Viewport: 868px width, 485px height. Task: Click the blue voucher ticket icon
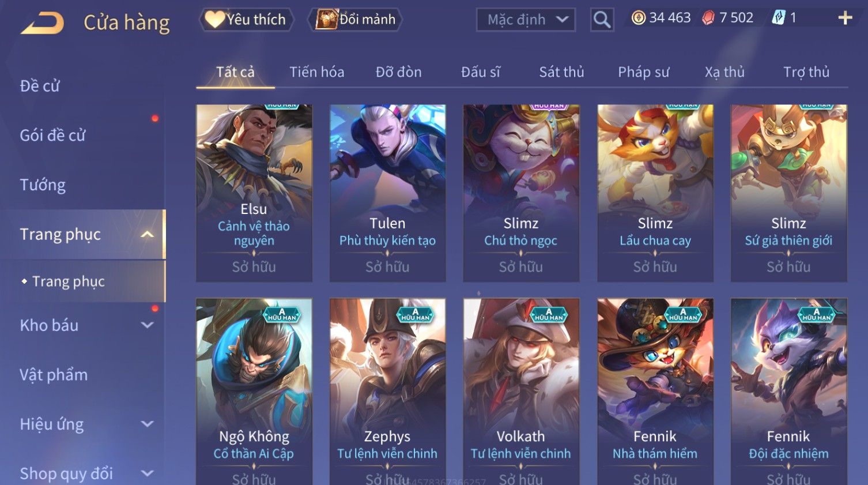pyautogui.click(x=778, y=18)
